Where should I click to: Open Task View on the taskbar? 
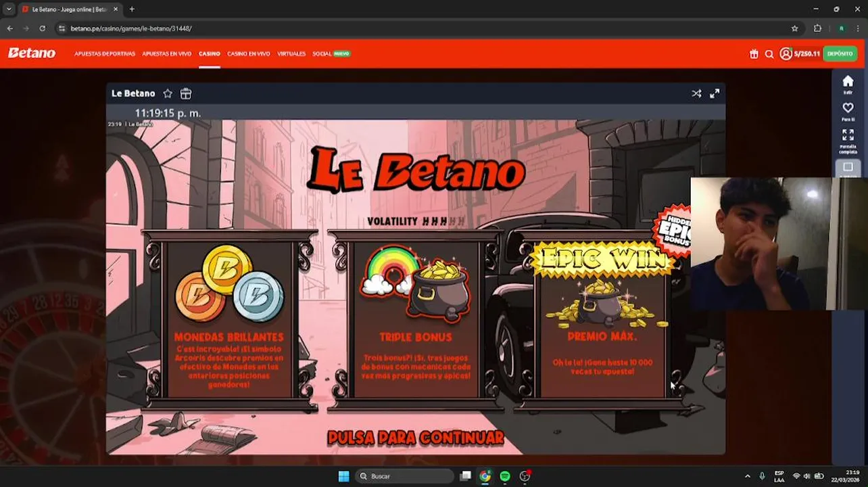tap(465, 476)
